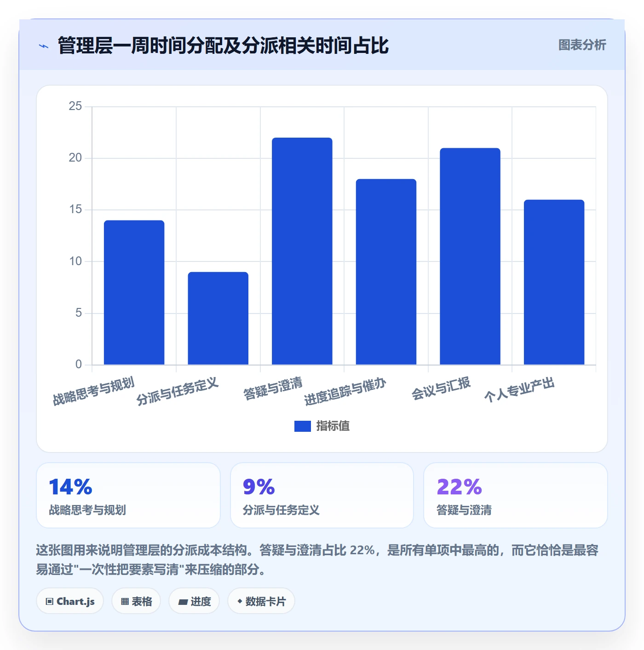Image resolution: width=644 pixels, height=650 pixels.
Task: Click the chart title 管理层一周时间分配及分派相关时间占比
Action: (x=223, y=46)
